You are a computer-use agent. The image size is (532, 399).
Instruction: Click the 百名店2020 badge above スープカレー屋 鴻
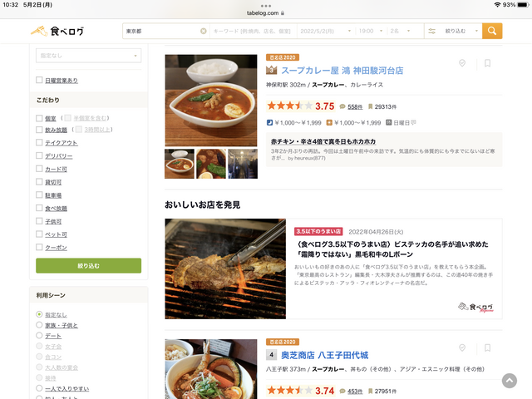[x=283, y=57]
